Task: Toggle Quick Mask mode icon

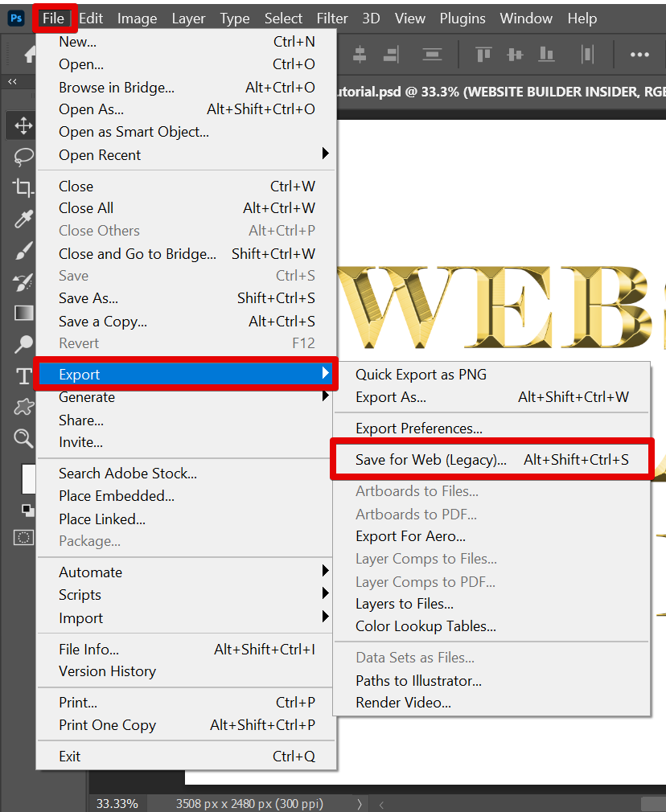Action: pos(23,538)
